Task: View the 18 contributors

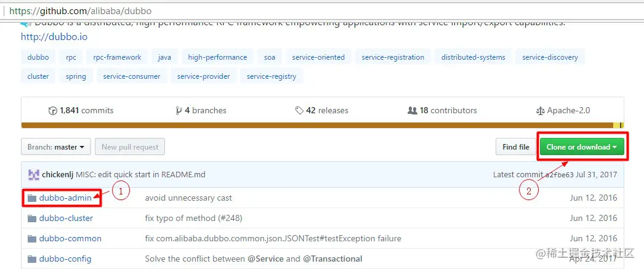Action: click(x=448, y=110)
